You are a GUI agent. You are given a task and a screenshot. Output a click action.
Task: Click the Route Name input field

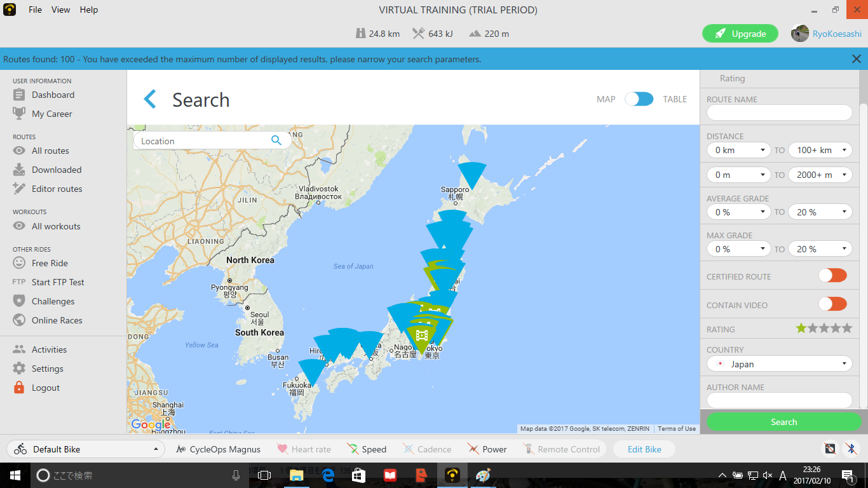[x=779, y=112]
